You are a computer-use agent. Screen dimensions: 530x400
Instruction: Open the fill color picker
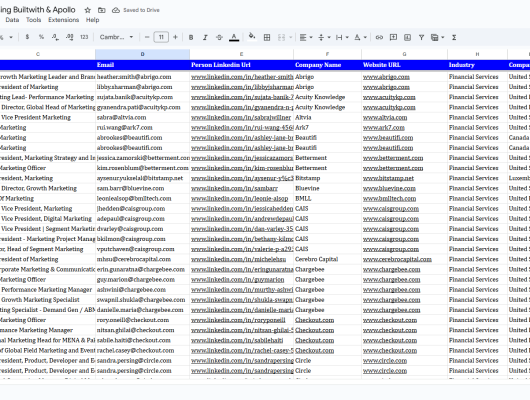251,37
